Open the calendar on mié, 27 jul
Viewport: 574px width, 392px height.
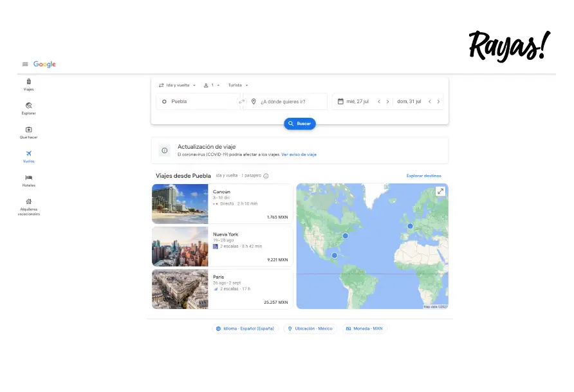340,102
